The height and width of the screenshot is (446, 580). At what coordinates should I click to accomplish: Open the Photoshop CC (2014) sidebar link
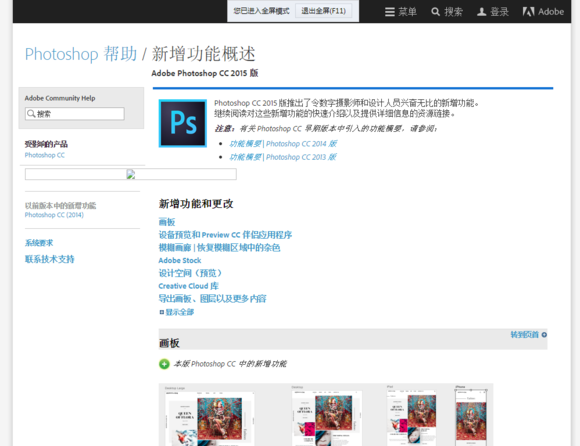[54, 215]
